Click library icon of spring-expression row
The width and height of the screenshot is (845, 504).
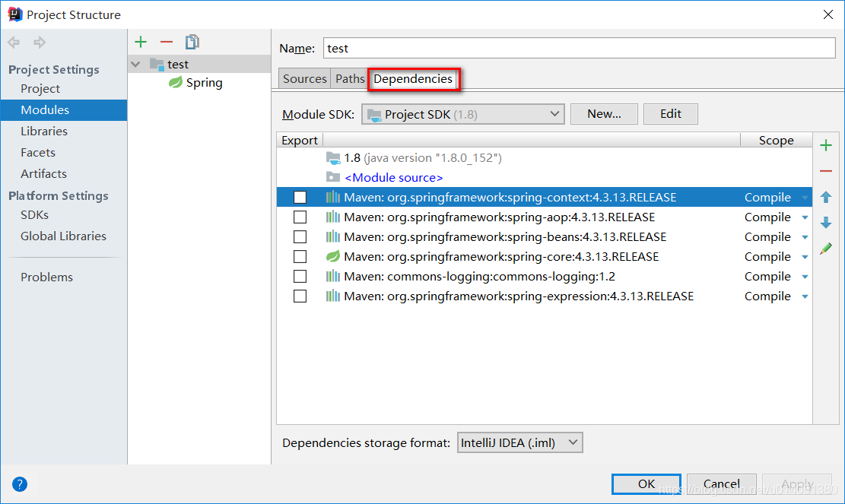coord(333,296)
